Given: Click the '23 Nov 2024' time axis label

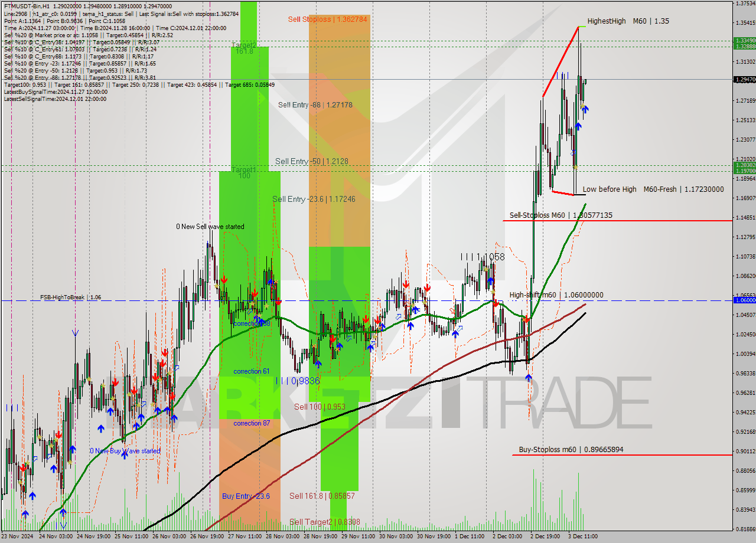Looking at the screenshot, I should 18,537.
